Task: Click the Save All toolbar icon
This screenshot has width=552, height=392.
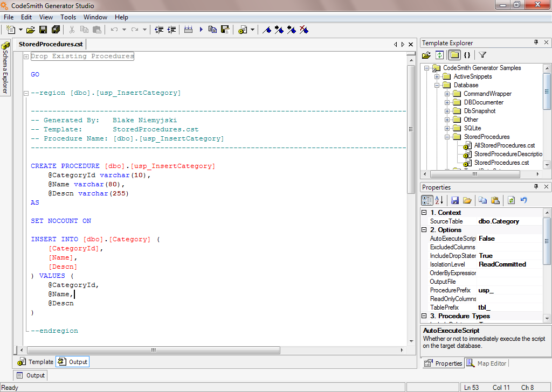Action: [56, 30]
